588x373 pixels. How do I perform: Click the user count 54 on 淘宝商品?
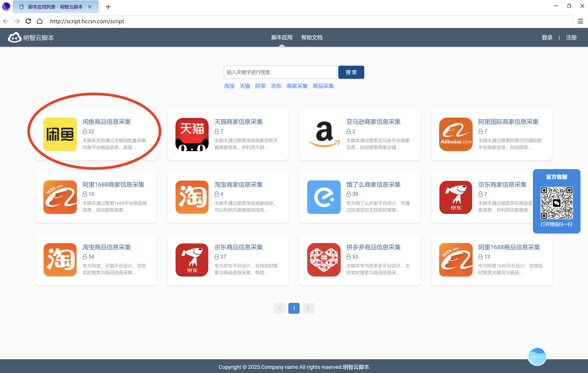[x=91, y=257]
